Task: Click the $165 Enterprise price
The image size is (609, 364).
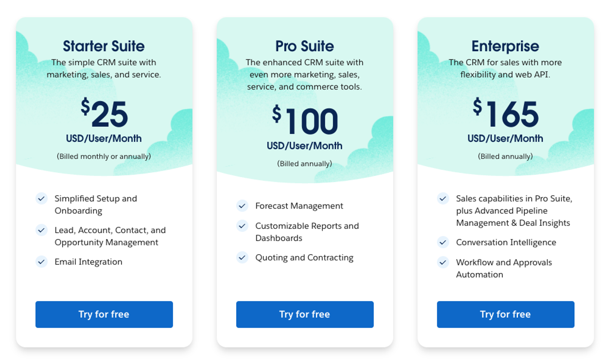Action: 505,113
